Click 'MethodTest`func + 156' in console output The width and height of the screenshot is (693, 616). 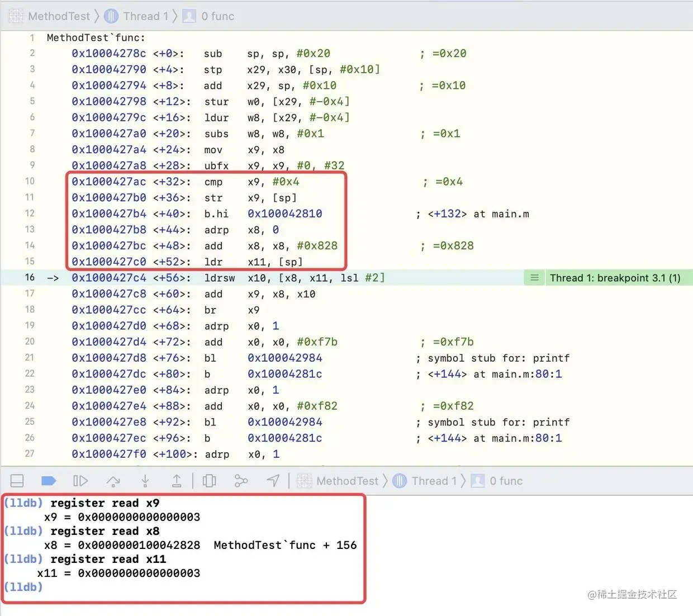(285, 545)
